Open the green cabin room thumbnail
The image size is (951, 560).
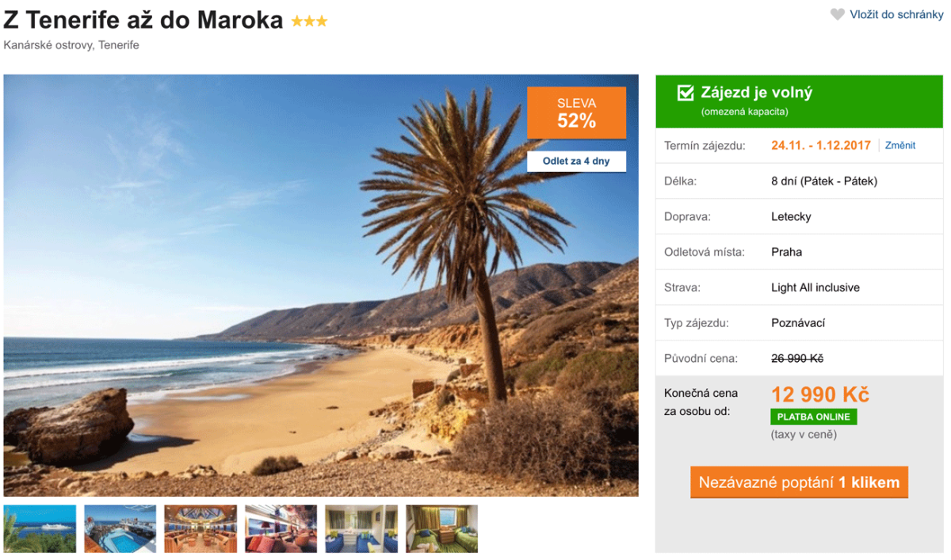(x=442, y=528)
